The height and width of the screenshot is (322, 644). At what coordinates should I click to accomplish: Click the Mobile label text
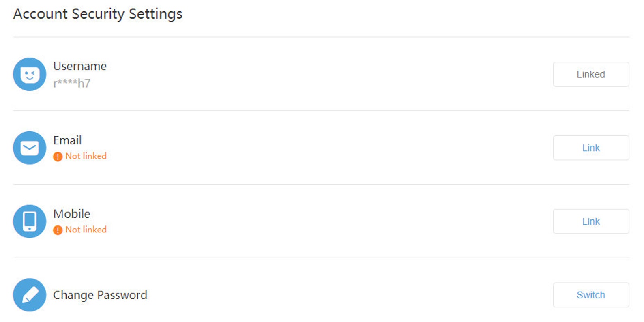coord(72,214)
